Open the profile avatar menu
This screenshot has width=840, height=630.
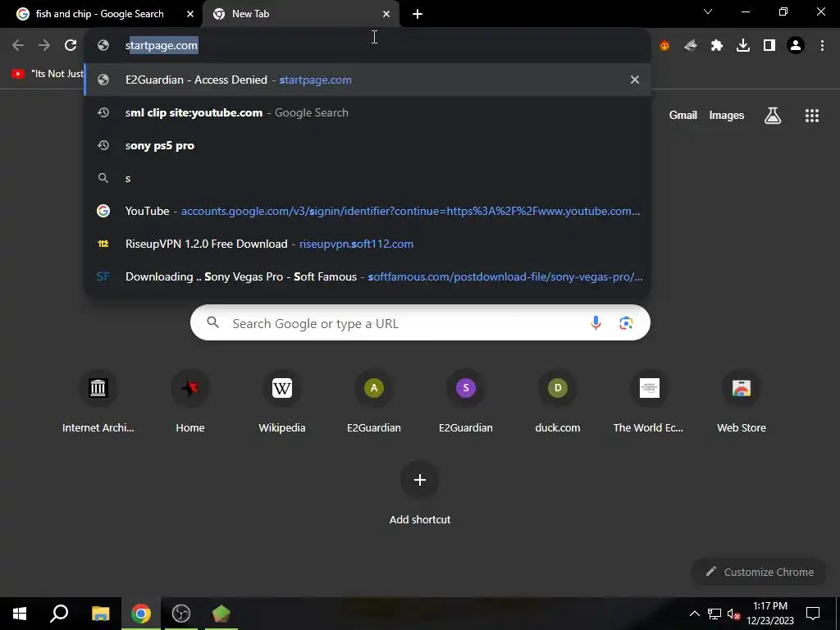(x=796, y=46)
